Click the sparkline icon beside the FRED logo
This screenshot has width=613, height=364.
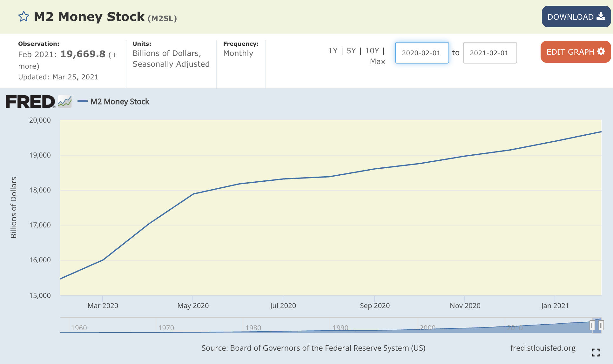[64, 101]
